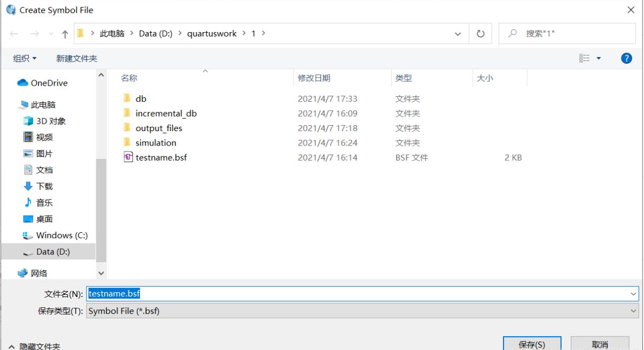
Task: Go up one folder level
Action: click(65, 34)
